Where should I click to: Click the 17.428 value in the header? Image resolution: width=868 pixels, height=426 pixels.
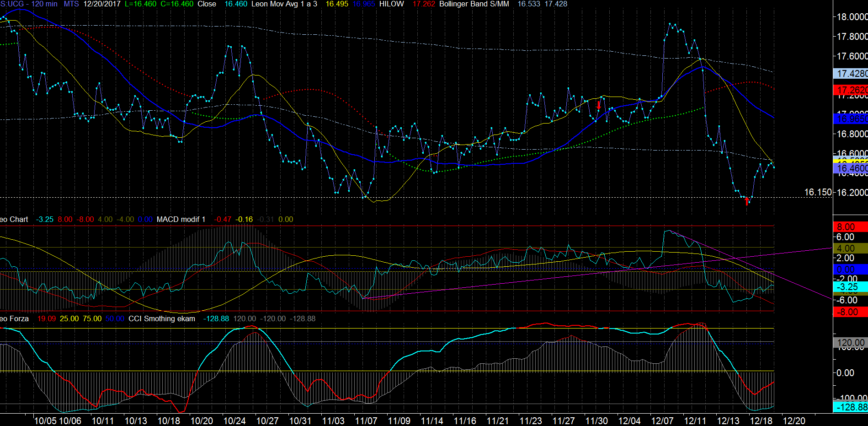(x=556, y=4)
